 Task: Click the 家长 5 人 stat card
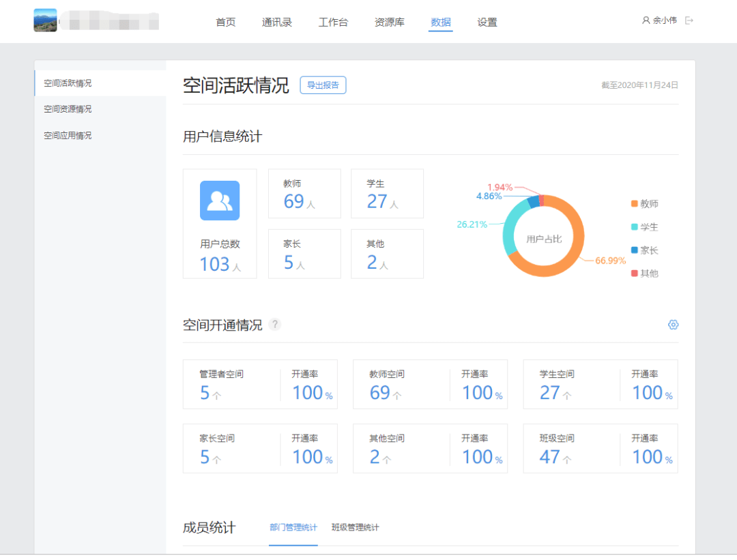coord(304,254)
